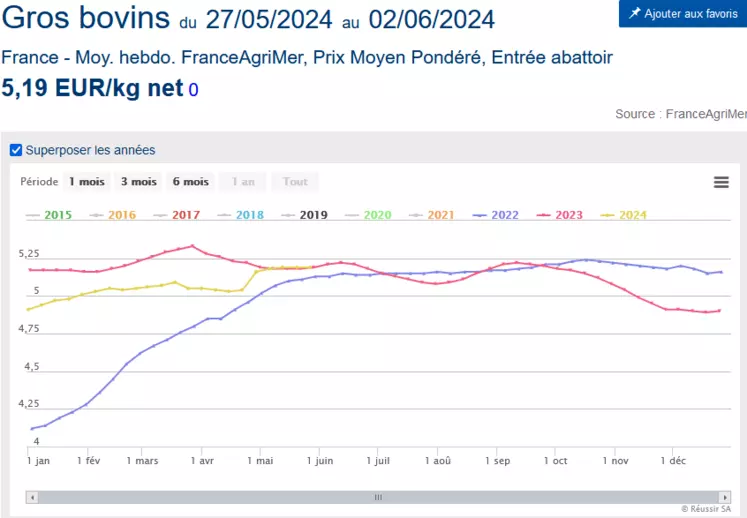Click the 1 oct axis label

pyautogui.click(x=555, y=461)
